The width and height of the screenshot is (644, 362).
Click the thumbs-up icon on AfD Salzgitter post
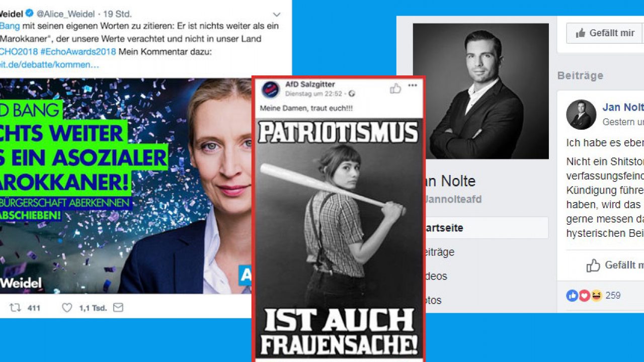point(395,88)
